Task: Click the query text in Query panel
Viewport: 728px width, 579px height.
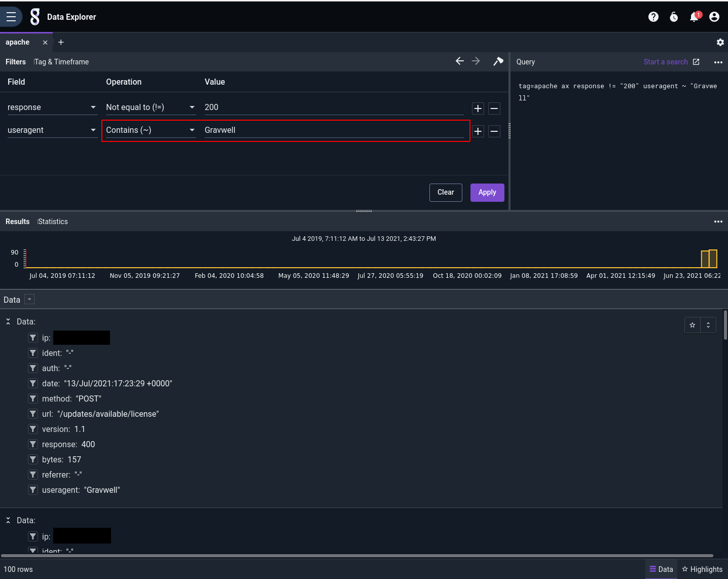Action: (x=617, y=92)
